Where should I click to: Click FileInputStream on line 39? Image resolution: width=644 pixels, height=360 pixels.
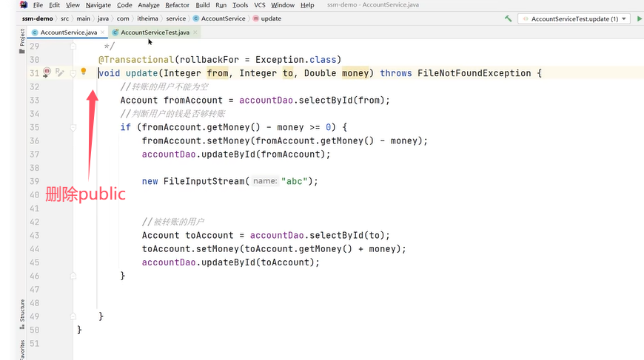pyautogui.click(x=204, y=181)
